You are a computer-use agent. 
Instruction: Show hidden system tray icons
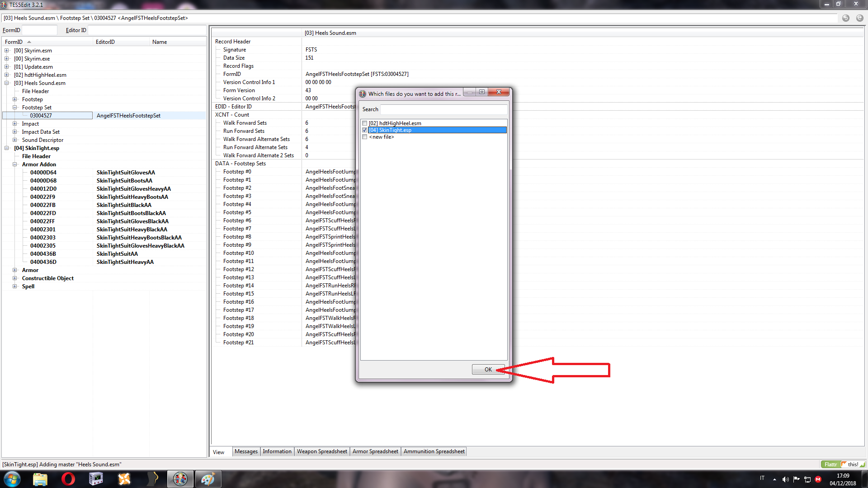[x=774, y=479]
